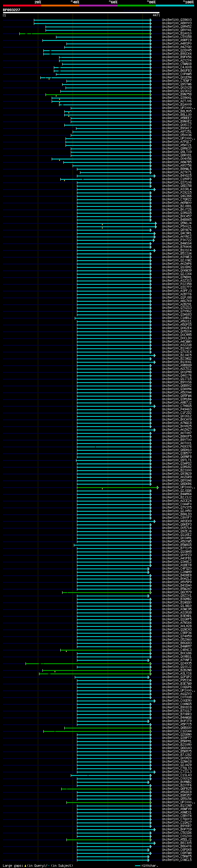Click hit label UniRef100_B9M357
Viewport: 197px width, 868px height.
click(x=176, y=795)
